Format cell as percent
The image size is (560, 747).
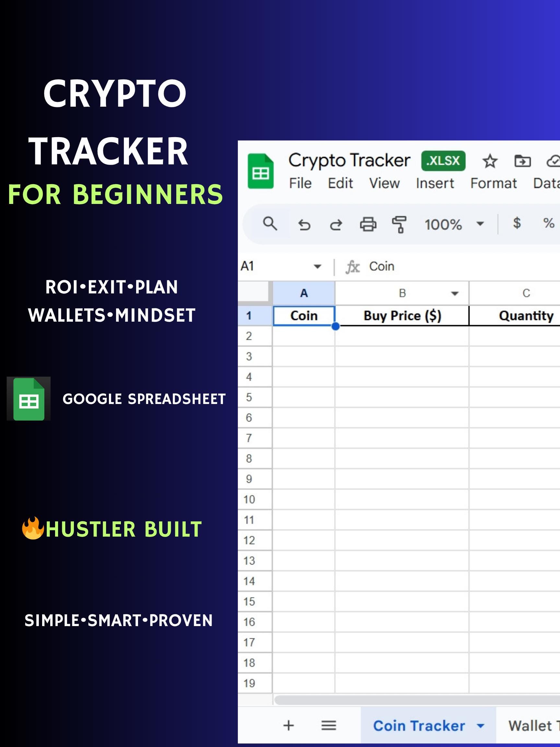pos(548,224)
